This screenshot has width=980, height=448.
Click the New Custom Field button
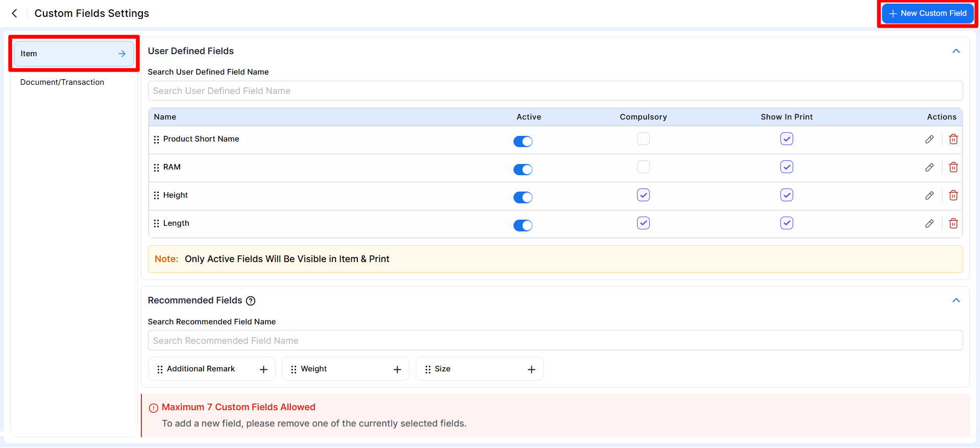pyautogui.click(x=927, y=13)
